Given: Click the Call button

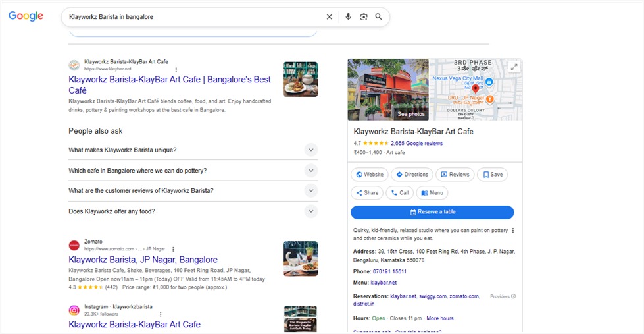Looking at the screenshot, I should [400, 193].
